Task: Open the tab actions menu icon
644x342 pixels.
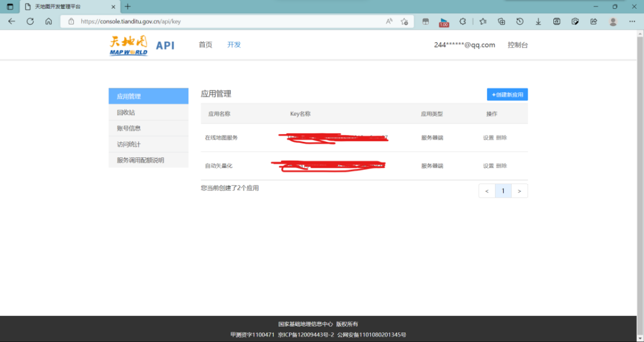Action: 10,7
